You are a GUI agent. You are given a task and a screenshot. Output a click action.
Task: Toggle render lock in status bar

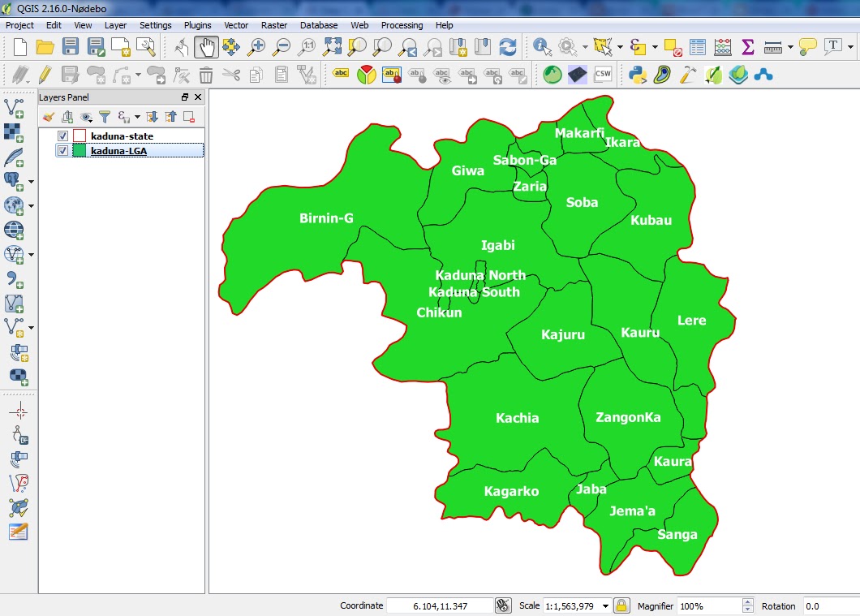(x=620, y=605)
